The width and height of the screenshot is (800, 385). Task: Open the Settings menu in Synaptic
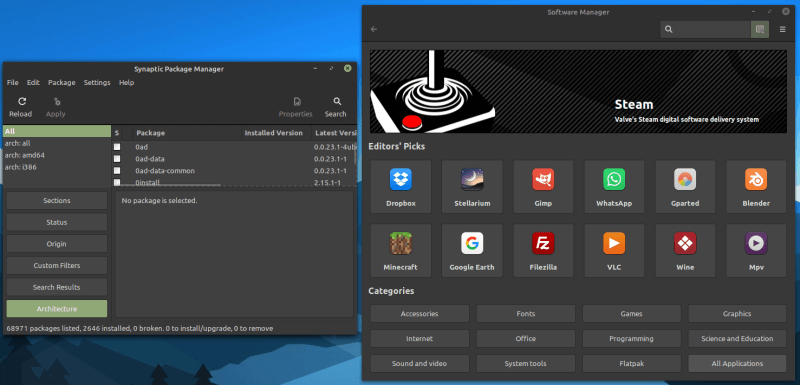97,83
